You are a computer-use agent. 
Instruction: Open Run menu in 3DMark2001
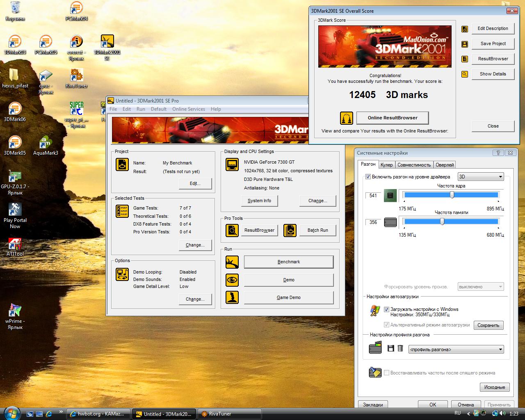[141, 109]
